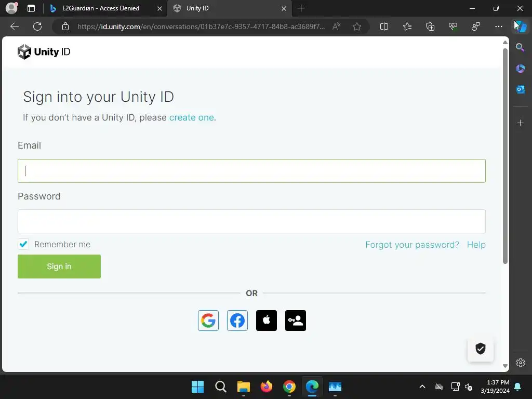Open File Explorer from taskbar
This screenshot has width=532, height=399.
click(243, 387)
